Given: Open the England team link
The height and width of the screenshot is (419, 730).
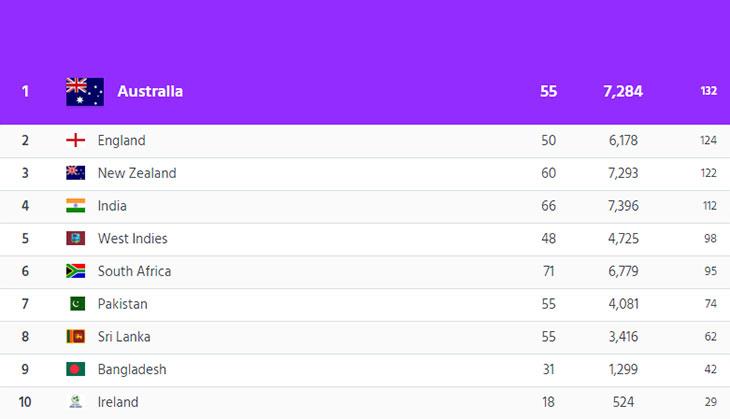Looking at the screenshot, I should coord(122,140).
